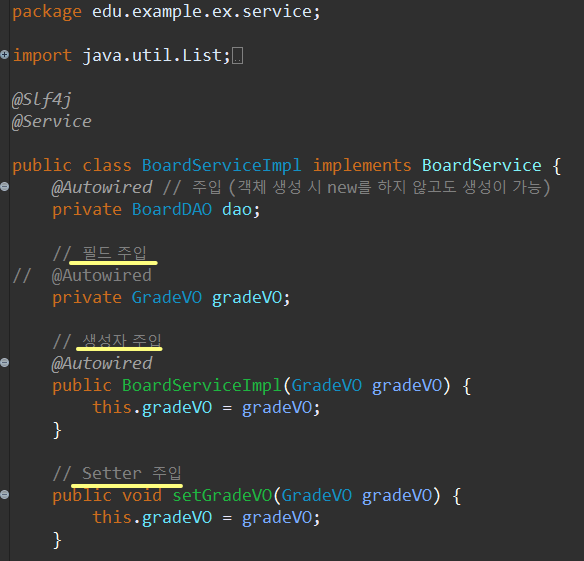The image size is (584, 561).
Task: Place cursor on the @Slf4j annotation
Action: pos(42,100)
